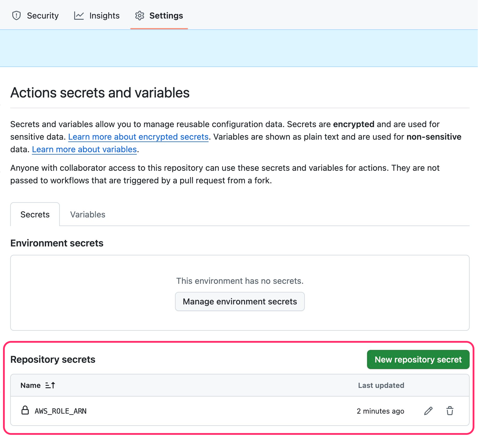
Task: Follow the Learn more about variables link
Action: (x=84, y=149)
